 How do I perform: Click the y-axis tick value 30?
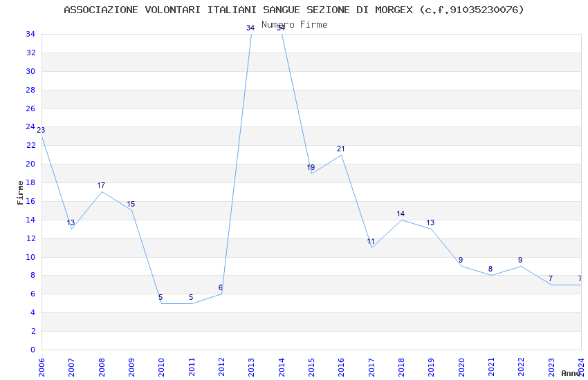point(30,71)
